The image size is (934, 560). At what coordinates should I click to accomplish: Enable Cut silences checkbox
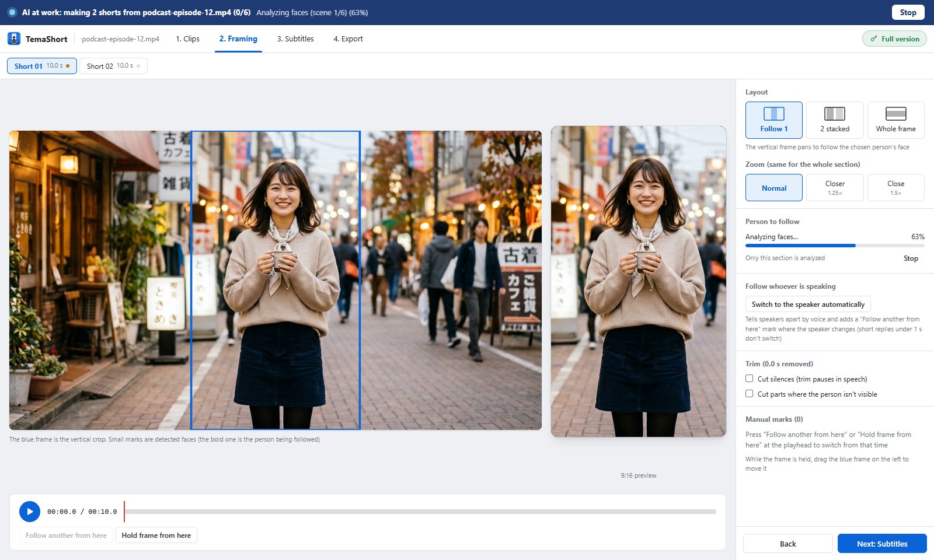click(x=749, y=379)
